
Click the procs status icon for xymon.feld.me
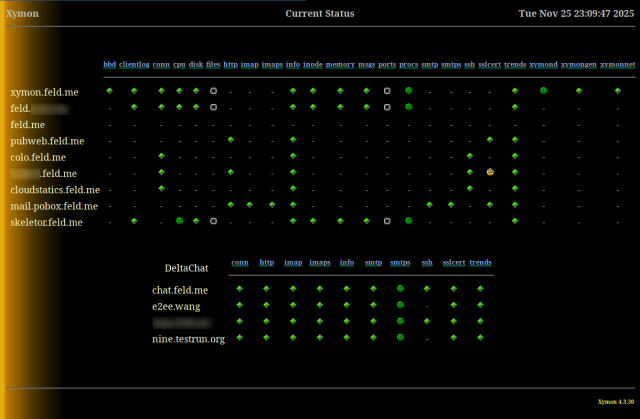(x=408, y=91)
